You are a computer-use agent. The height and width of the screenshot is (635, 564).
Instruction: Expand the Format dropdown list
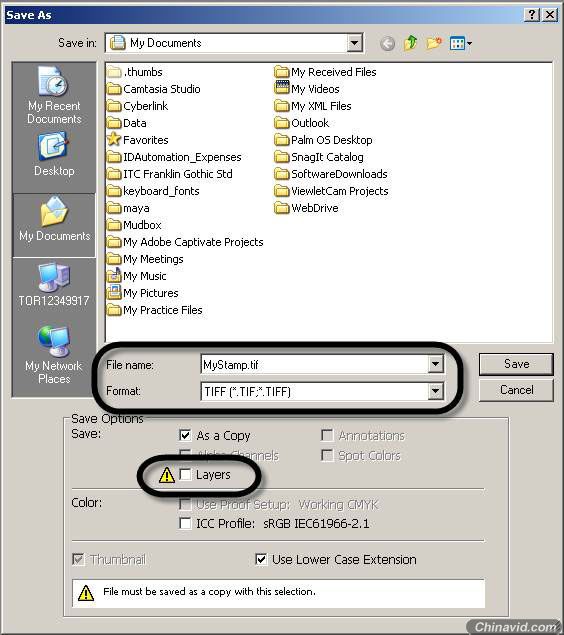coord(435,391)
